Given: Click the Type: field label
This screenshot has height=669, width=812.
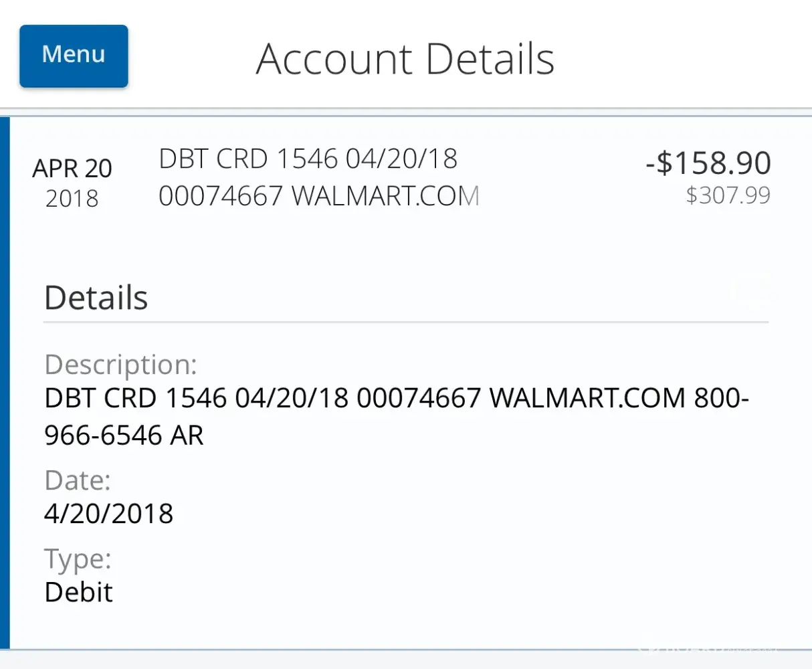Looking at the screenshot, I should click(x=78, y=559).
